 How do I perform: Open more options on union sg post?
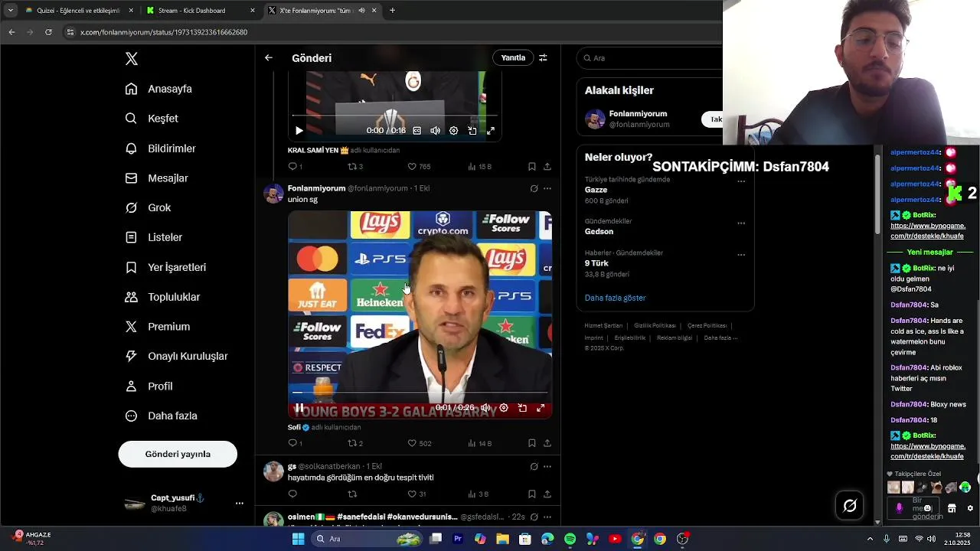point(547,188)
